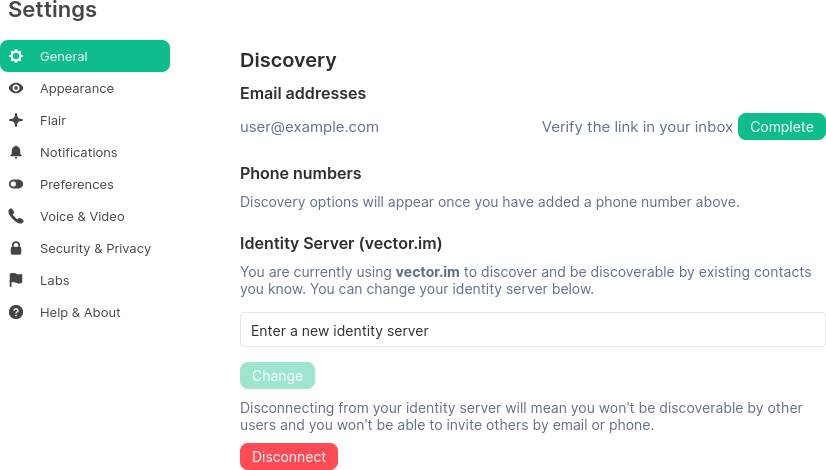This screenshot has width=826, height=470.
Task: Click the toggle icon for Preferences
Action: tap(16, 185)
